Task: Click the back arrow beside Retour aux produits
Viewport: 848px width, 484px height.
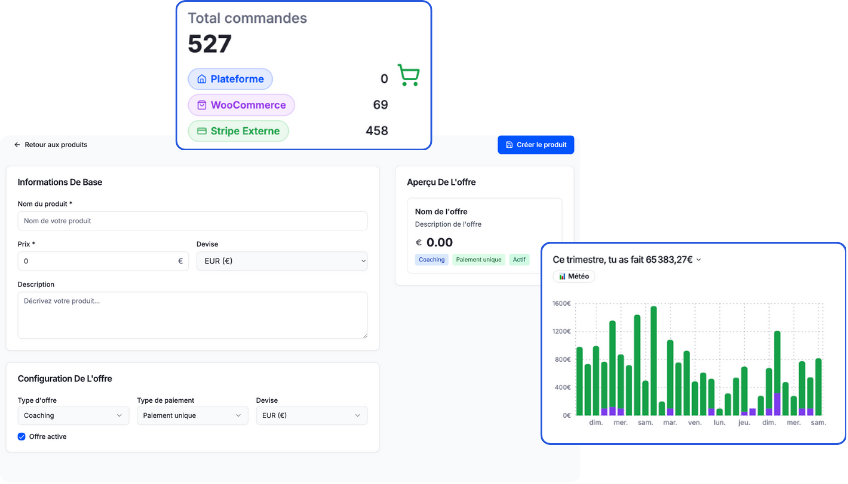Action: pyautogui.click(x=17, y=145)
